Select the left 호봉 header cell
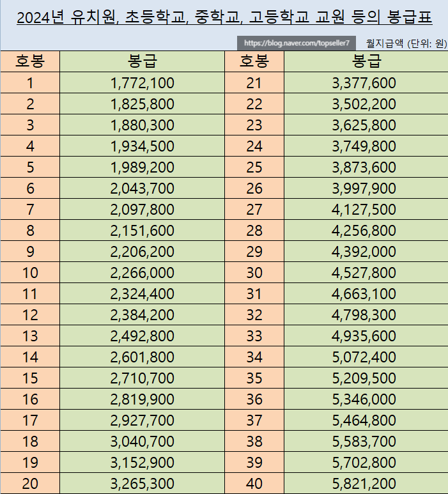The width and height of the screenshot is (448, 494). [30, 61]
